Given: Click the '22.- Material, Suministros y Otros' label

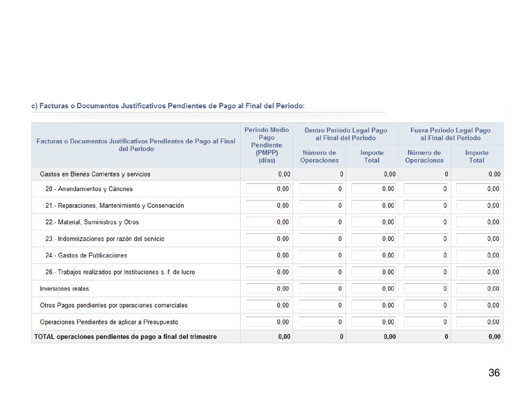Looking at the screenshot, I should [92, 222].
